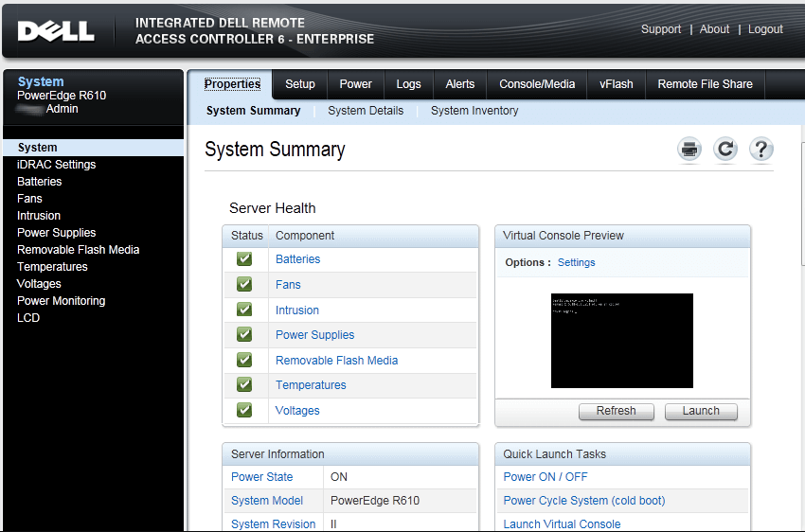
Task: Open the Remote File Share tab
Action: pyautogui.click(x=705, y=84)
